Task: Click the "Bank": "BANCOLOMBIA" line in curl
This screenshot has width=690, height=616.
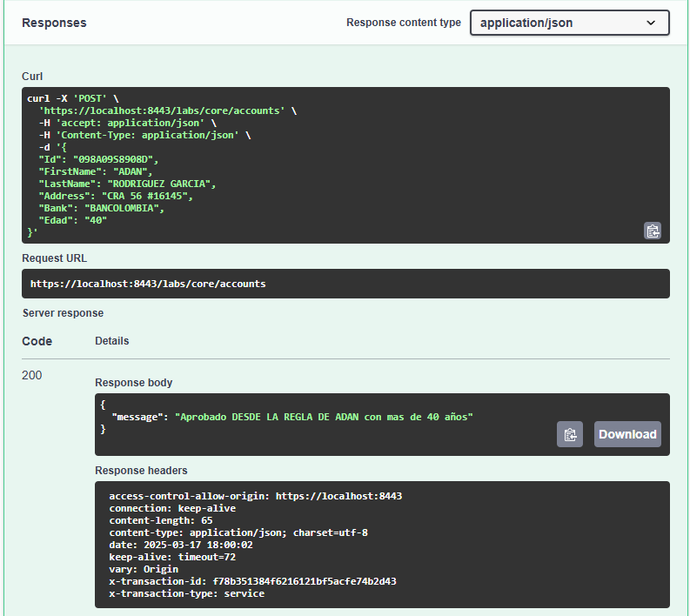Action: coord(100,209)
